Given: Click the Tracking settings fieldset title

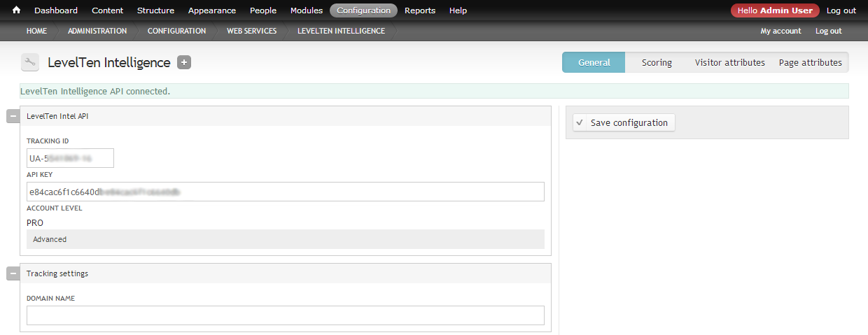Looking at the screenshot, I should point(57,273).
